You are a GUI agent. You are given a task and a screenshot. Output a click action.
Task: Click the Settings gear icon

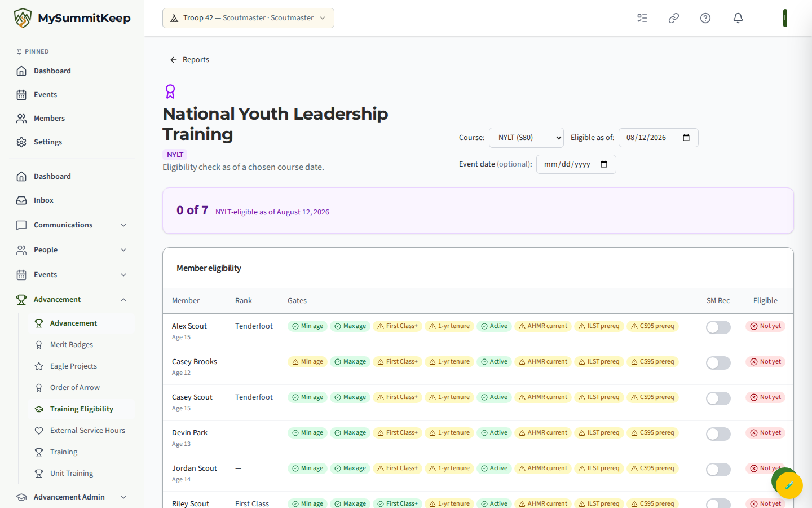click(21, 142)
